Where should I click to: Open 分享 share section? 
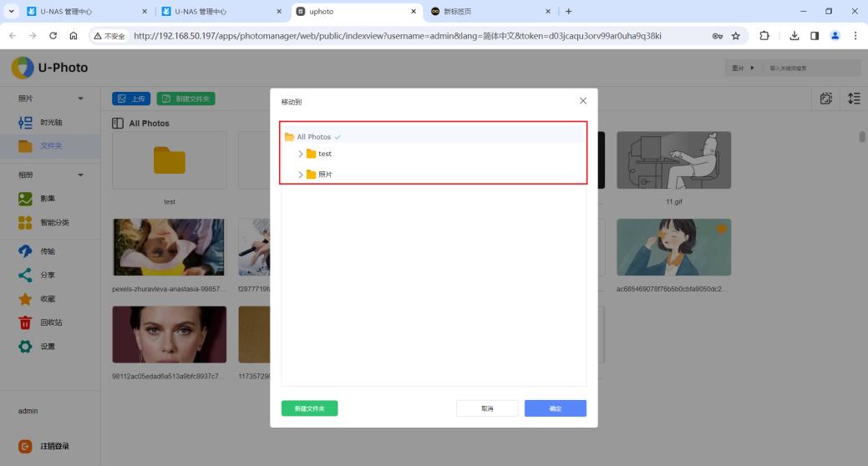coord(47,275)
